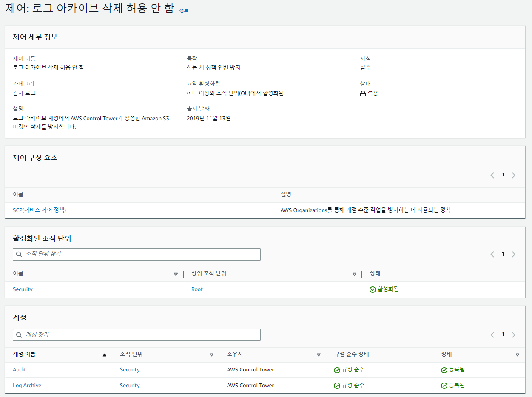The image size is (532, 397).
Task: Select page 1 in 제어 구성 요소 pagination
Action: coord(503,175)
